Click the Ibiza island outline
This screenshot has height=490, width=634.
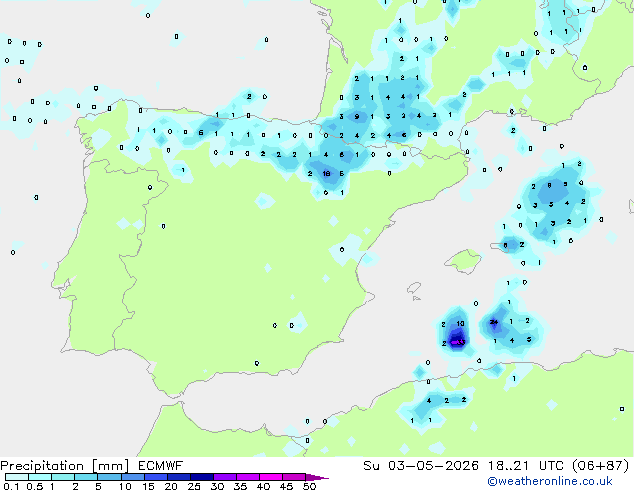(414, 289)
